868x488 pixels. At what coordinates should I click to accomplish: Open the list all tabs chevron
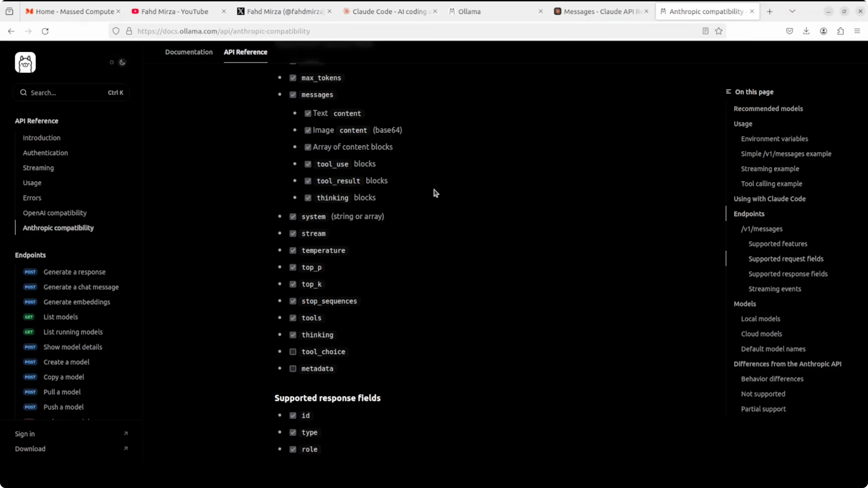792,12
